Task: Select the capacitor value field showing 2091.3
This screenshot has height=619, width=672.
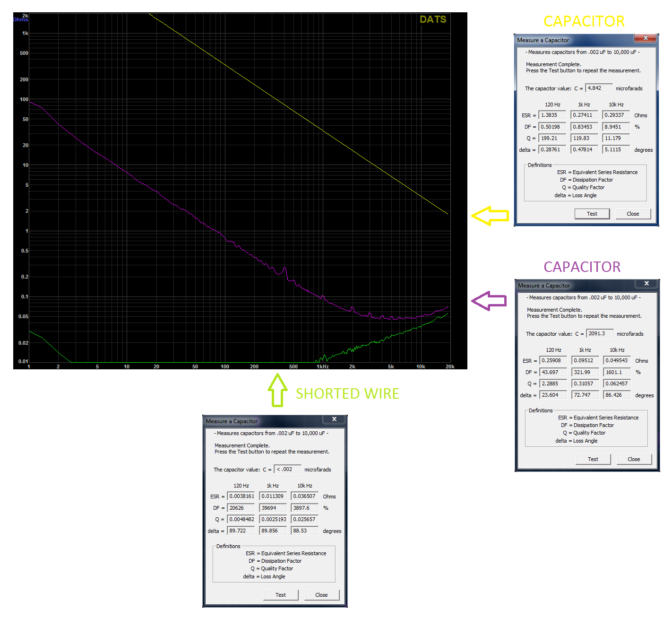Action: [x=600, y=333]
